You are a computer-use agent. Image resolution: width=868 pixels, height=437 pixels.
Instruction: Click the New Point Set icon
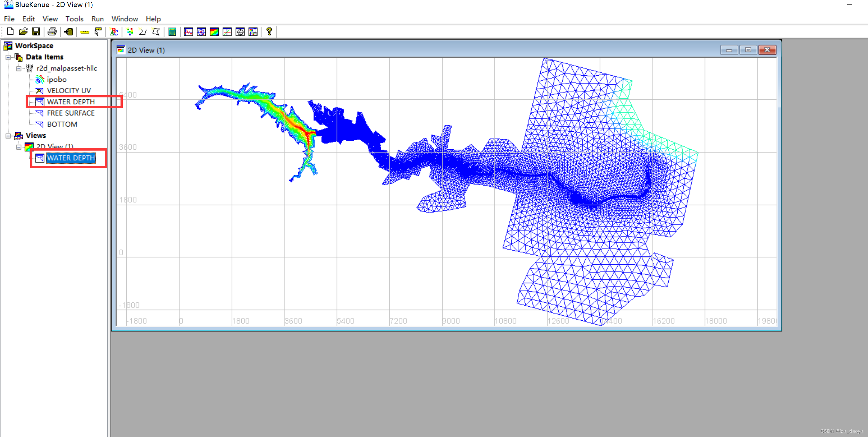point(130,32)
